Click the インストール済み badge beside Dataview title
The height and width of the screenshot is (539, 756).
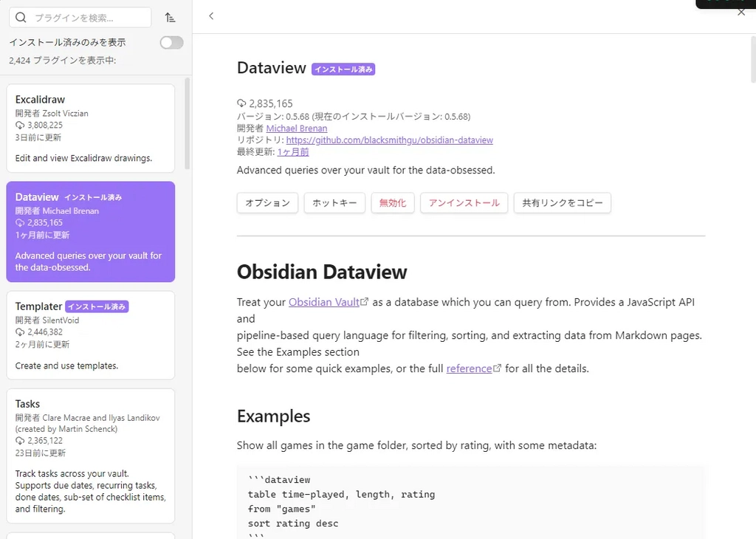(x=343, y=69)
